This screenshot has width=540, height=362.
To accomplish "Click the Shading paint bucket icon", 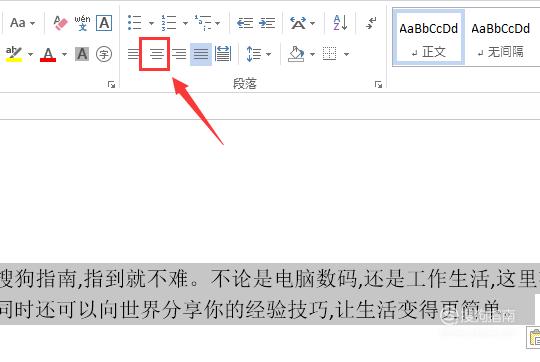I will (x=296, y=54).
